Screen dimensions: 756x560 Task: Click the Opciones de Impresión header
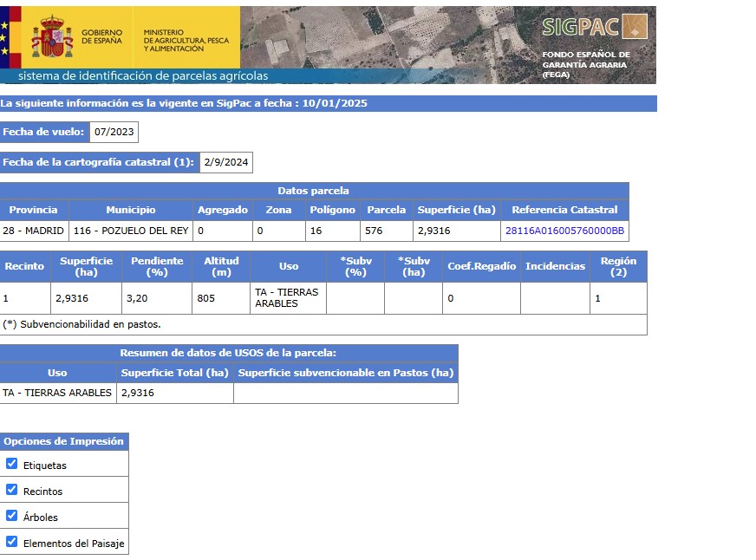(64, 441)
